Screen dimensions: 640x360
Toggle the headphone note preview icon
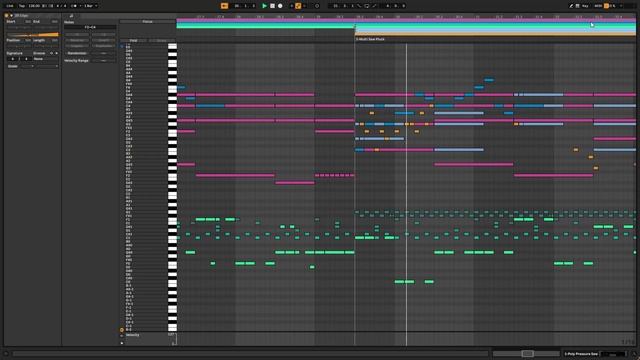click(122, 46)
